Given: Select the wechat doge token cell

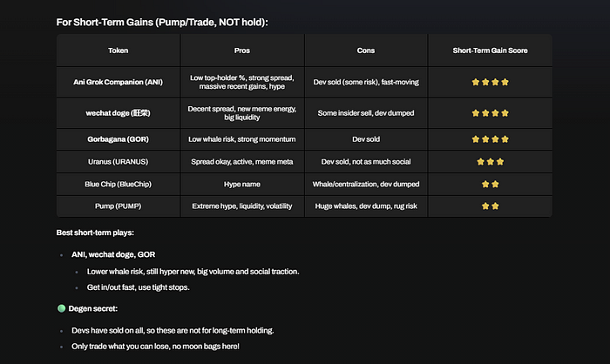Looking at the screenshot, I should coord(119,113).
